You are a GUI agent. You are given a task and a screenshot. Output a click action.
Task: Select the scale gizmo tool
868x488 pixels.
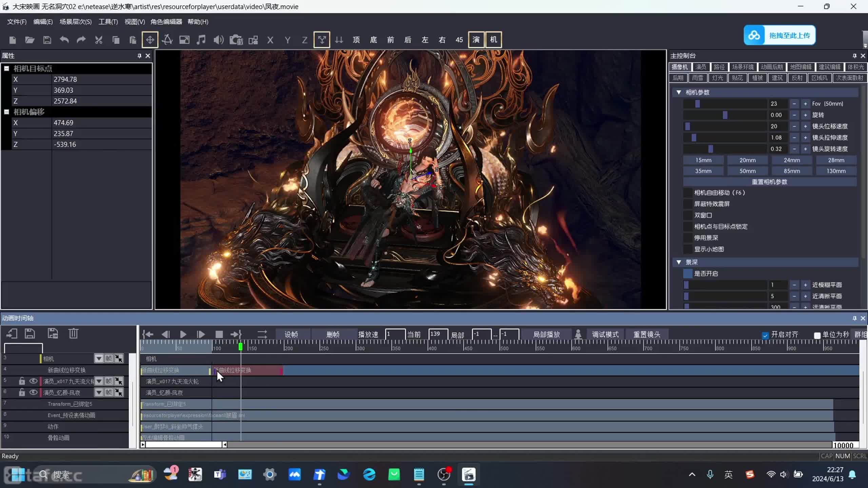pyautogui.click(x=184, y=40)
